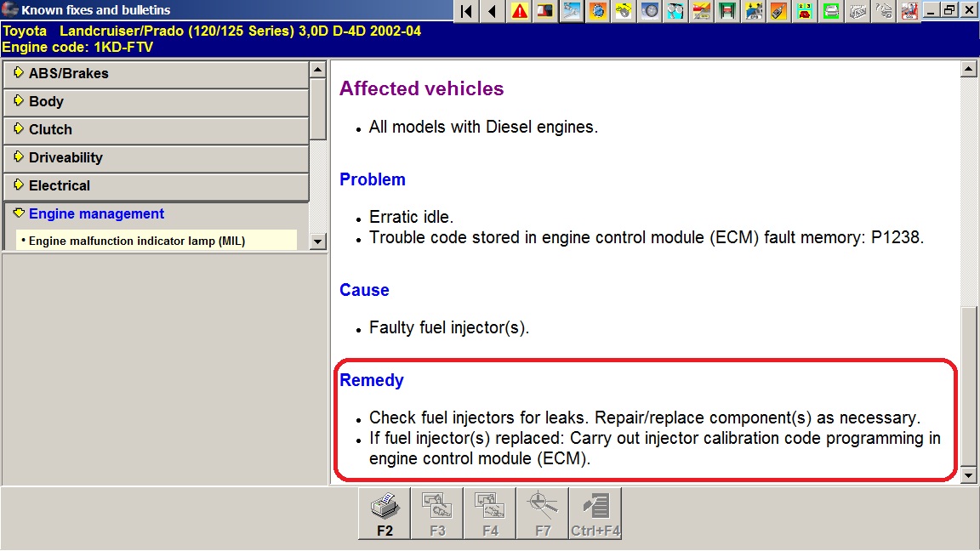The width and height of the screenshot is (980, 551).
Task: Click the F3 image viewer button
Action: coord(437,514)
